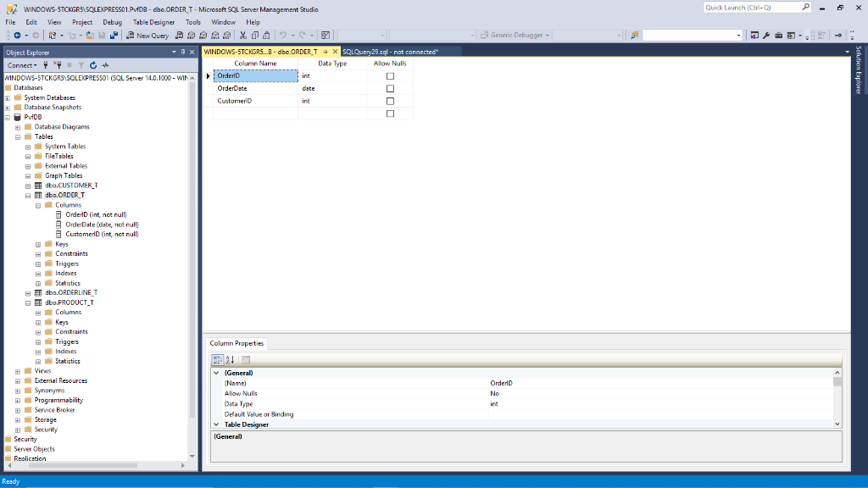868x488 pixels.
Task: Open the document tabs overflow dropdown arrow
Action: [847, 52]
